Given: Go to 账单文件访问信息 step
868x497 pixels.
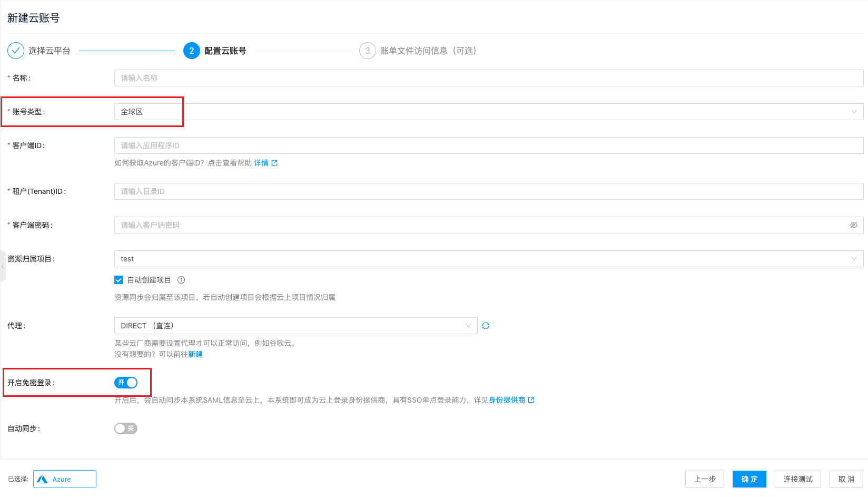Looking at the screenshot, I should pos(428,51).
